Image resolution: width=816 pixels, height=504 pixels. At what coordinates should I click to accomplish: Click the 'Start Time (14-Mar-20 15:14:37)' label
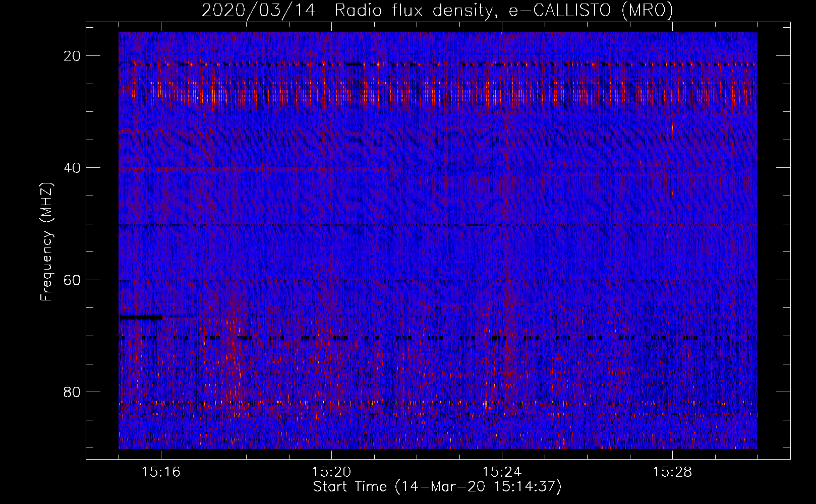pyautogui.click(x=437, y=487)
